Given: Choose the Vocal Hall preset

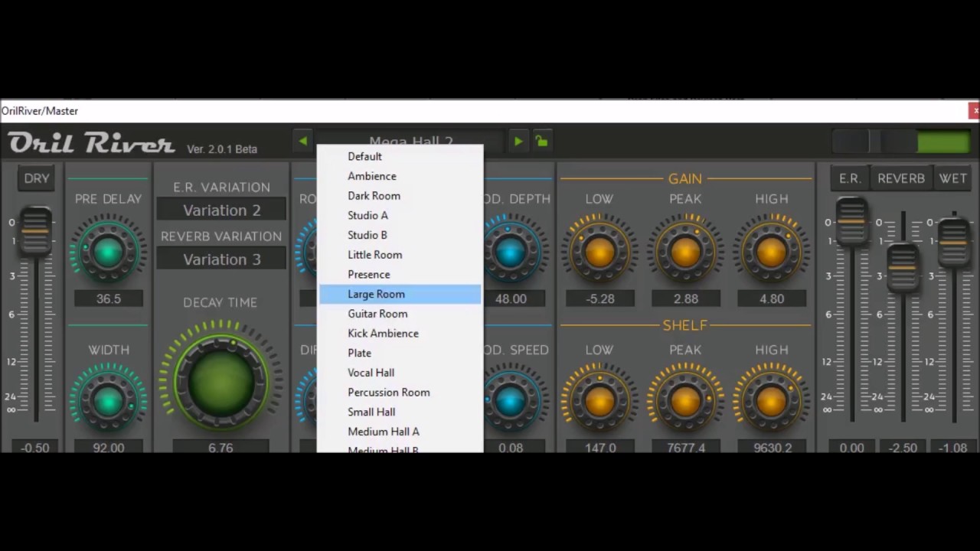Looking at the screenshot, I should [x=400, y=373].
